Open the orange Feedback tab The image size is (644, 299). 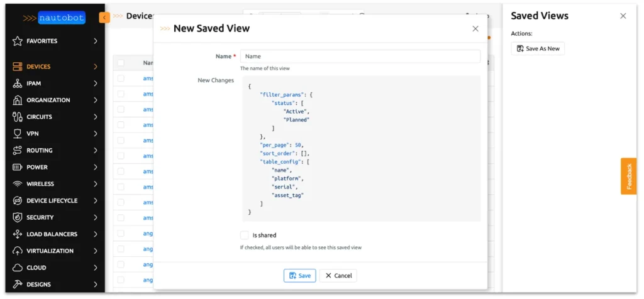point(628,176)
